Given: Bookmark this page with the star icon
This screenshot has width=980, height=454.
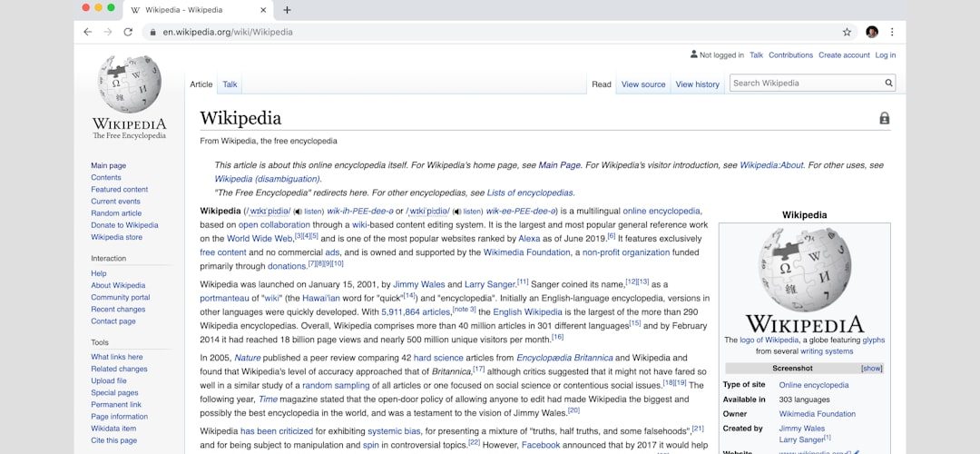Looking at the screenshot, I should tap(847, 32).
